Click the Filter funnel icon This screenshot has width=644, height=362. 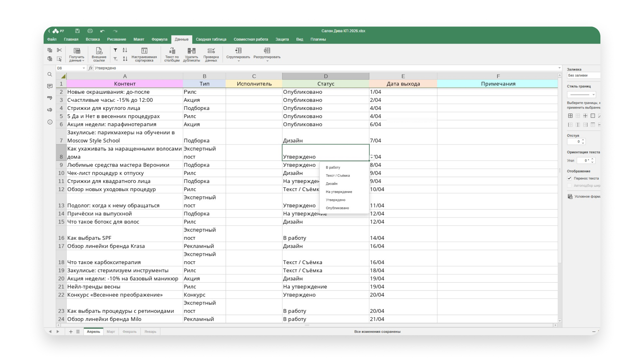pos(115,50)
